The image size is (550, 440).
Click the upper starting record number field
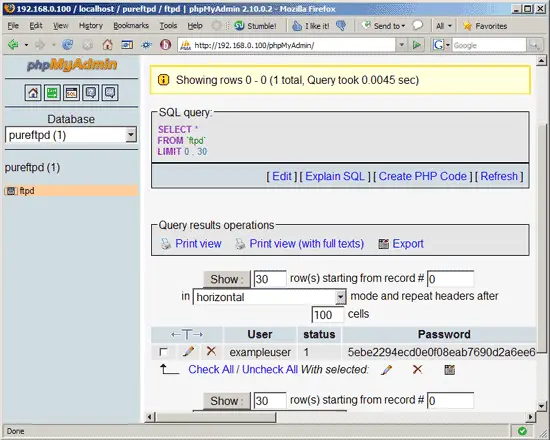(x=450, y=279)
